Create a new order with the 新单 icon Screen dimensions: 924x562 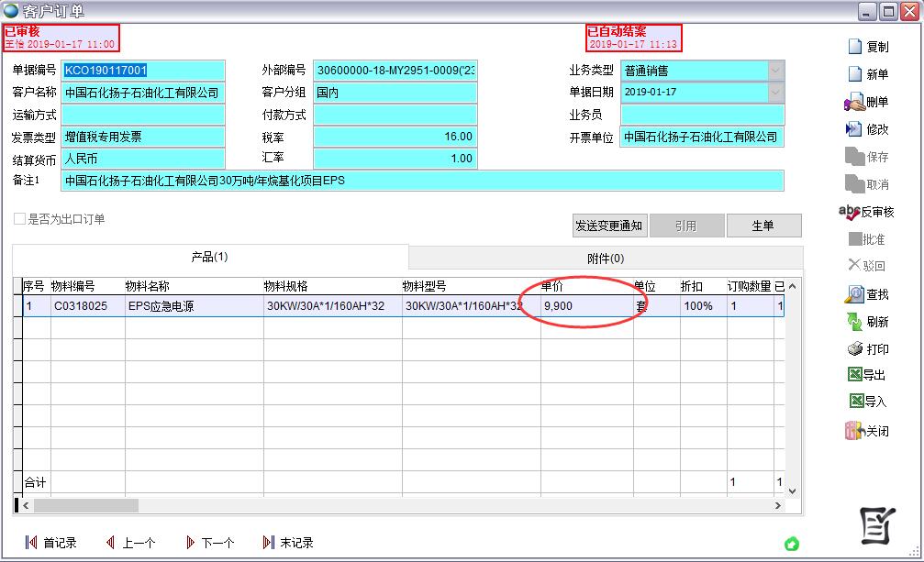pyautogui.click(x=868, y=74)
